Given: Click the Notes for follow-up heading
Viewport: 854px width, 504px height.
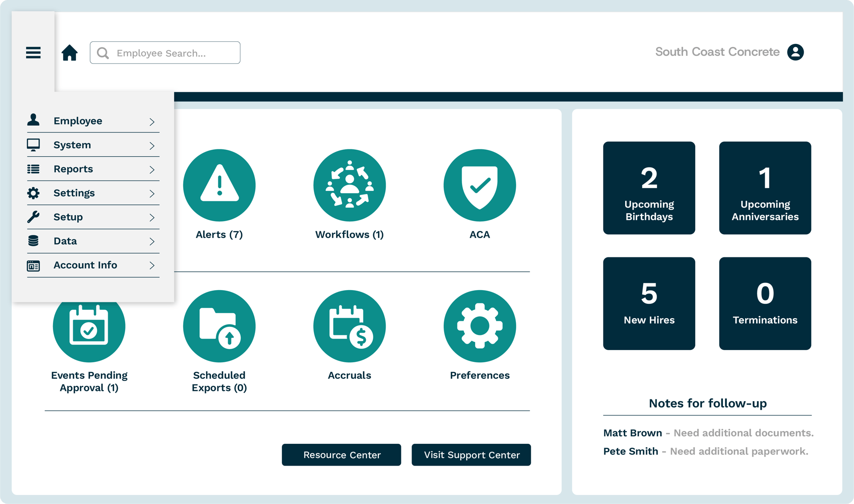Looking at the screenshot, I should (x=708, y=403).
